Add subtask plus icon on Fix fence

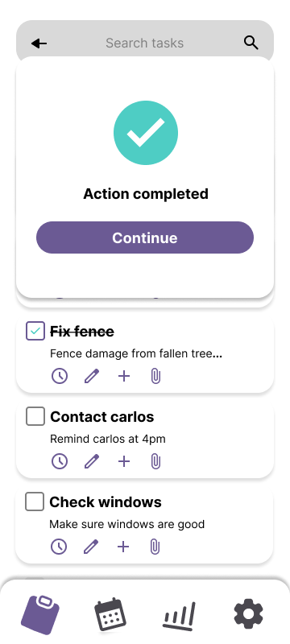point(123,376)
